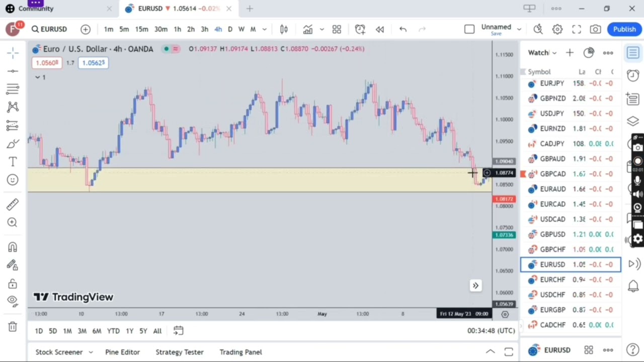Open the layout setup square icon
The height and width of the screenshot is (362, 644).
coord(469,29)
